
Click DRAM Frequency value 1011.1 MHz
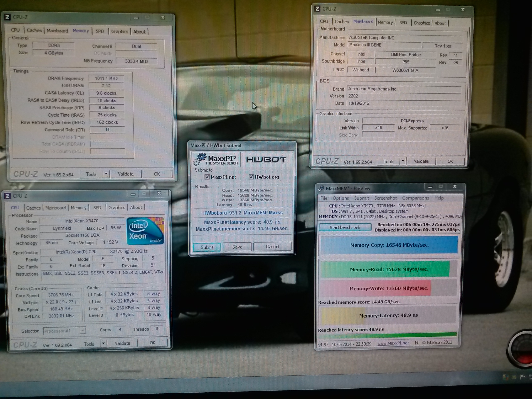(106, 78)
